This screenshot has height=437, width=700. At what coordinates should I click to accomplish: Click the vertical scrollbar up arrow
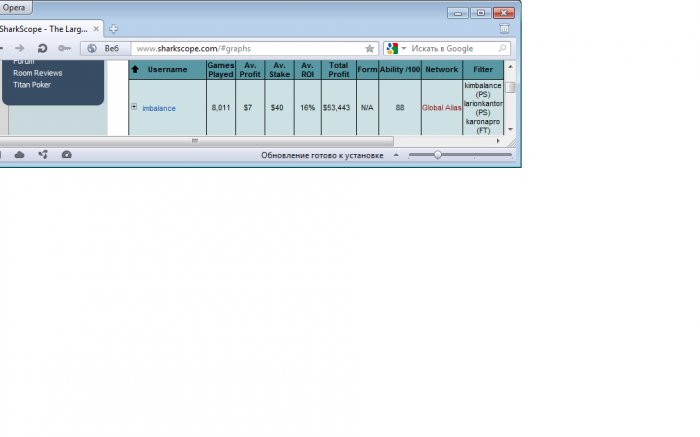[510, 67]
